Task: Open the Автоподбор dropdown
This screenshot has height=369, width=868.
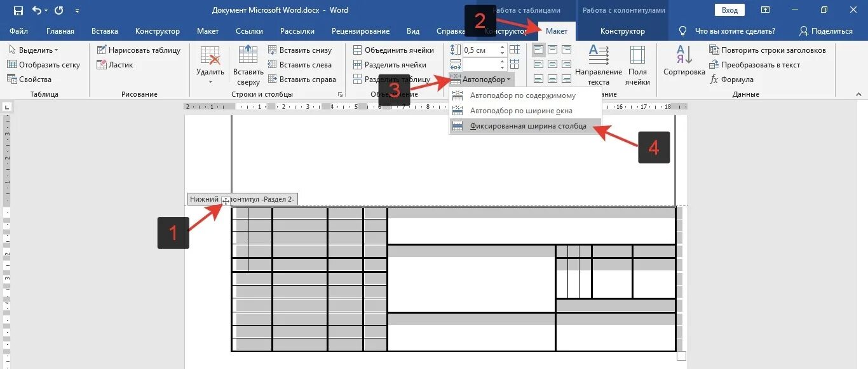Action: point(482,80)
